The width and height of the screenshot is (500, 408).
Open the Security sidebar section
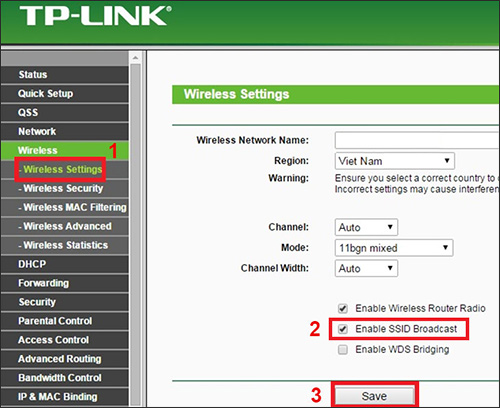coord(64,302)
